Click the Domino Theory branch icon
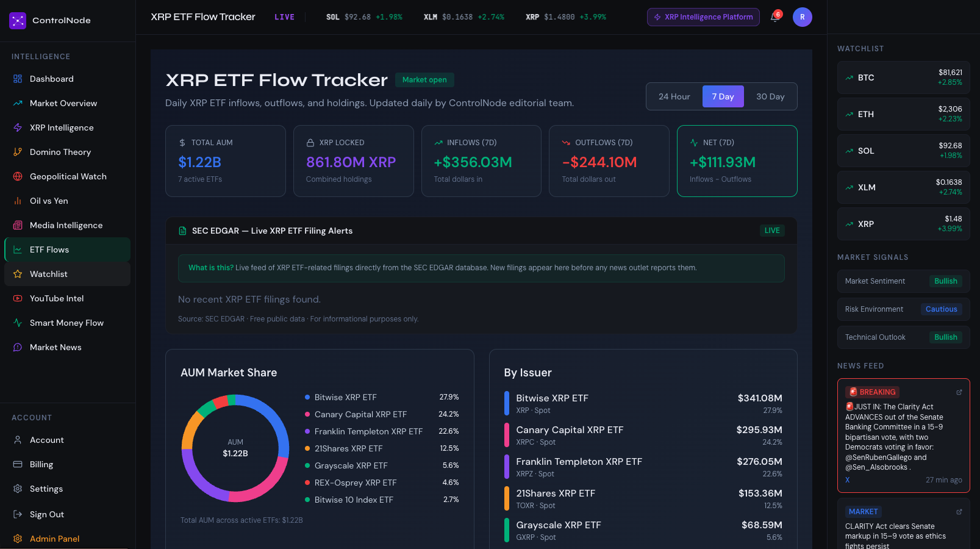980x549 pixels. 18,152
